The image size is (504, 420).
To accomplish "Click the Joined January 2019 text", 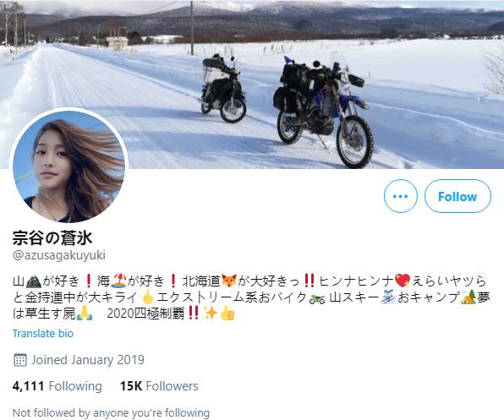I will [88, 360].
